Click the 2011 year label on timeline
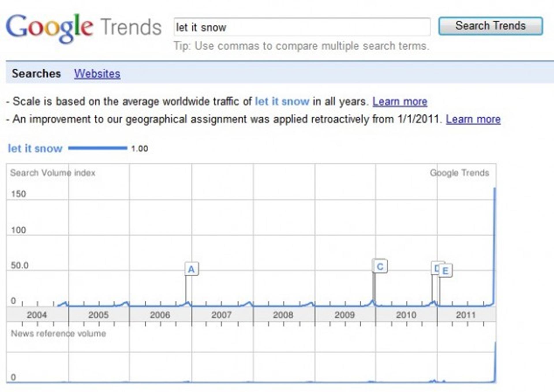 (466, 315)
